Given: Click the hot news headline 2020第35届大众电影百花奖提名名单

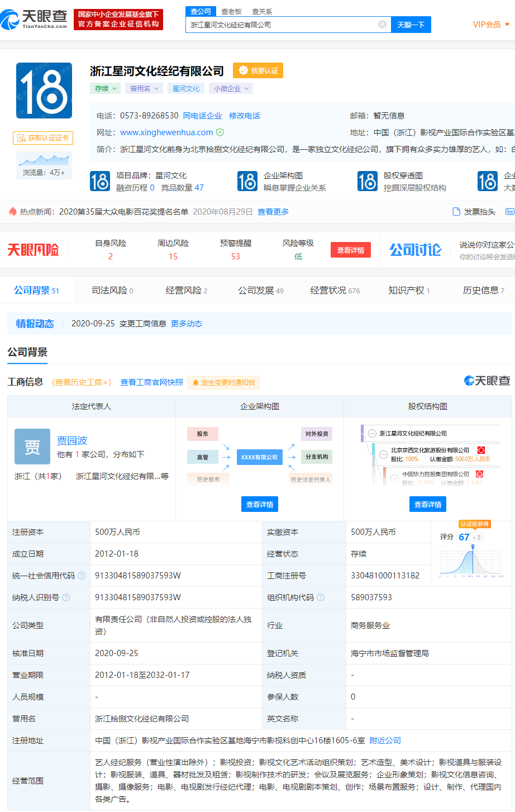Looking at the screenshot, I should coord(123,212).
